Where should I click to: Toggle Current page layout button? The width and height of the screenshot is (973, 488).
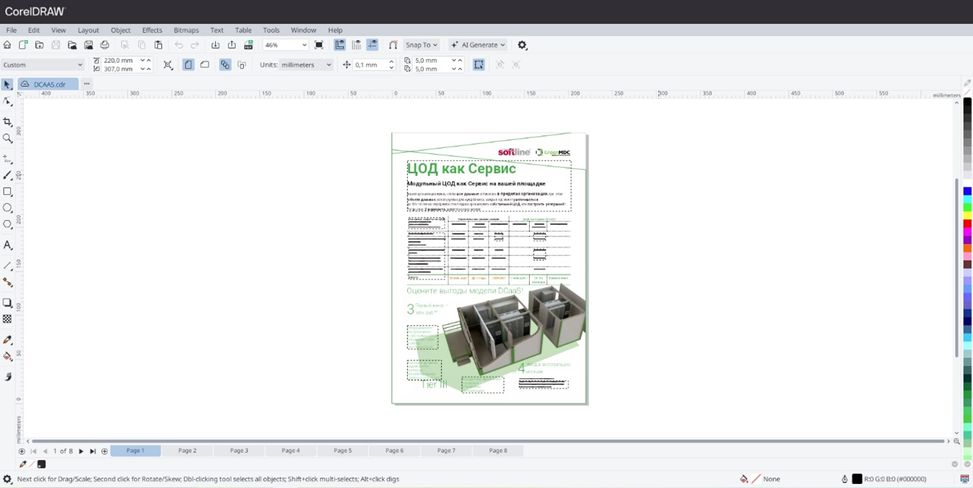click(241, 65)
